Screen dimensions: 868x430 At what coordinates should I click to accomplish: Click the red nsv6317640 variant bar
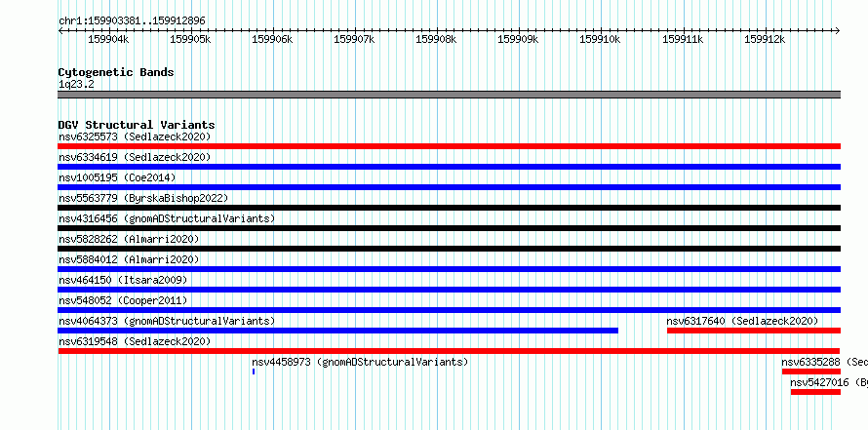(754, 331)
